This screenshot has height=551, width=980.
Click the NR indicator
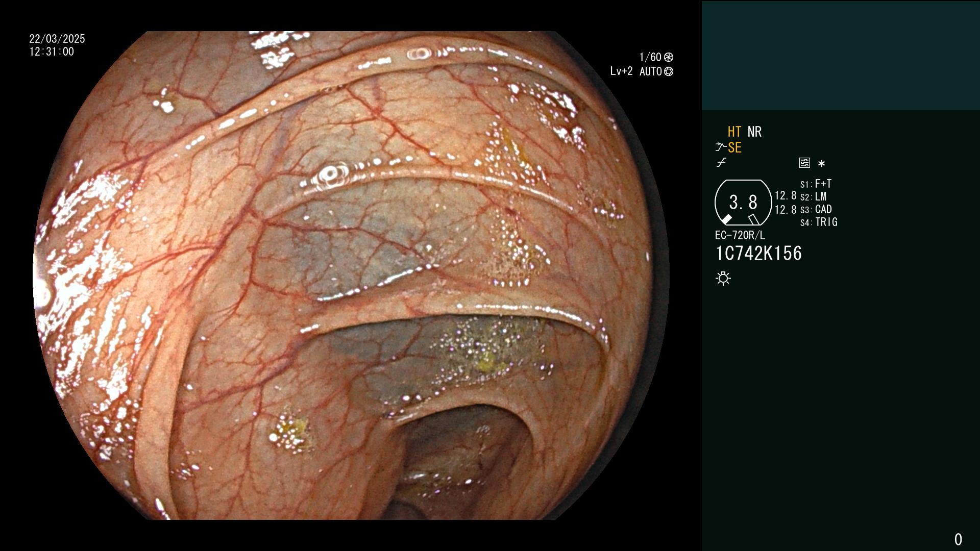click(754, 132)
